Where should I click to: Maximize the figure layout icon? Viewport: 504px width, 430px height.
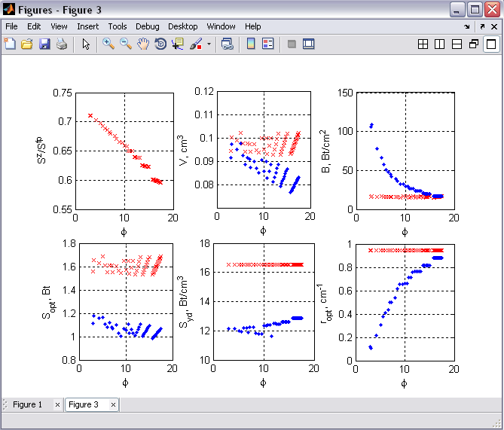pyautogui.click(x=491, y=44)
